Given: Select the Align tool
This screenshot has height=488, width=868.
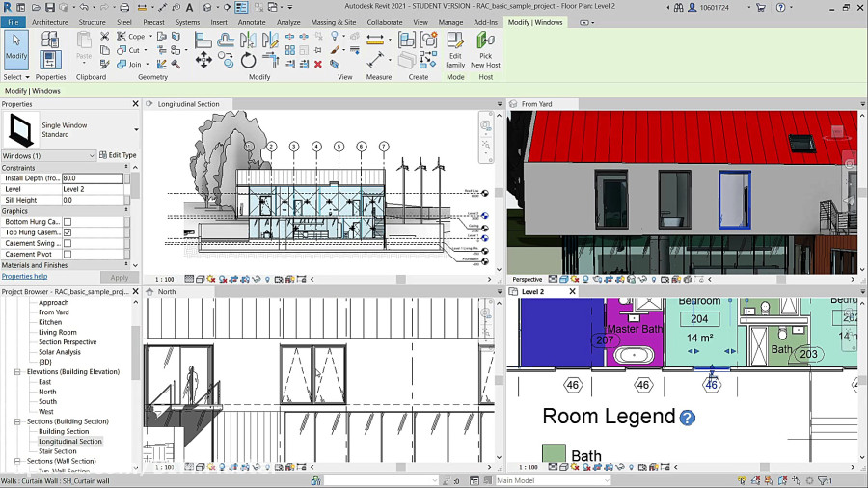Looking at the screenshot, I should (x=203, y=40).
